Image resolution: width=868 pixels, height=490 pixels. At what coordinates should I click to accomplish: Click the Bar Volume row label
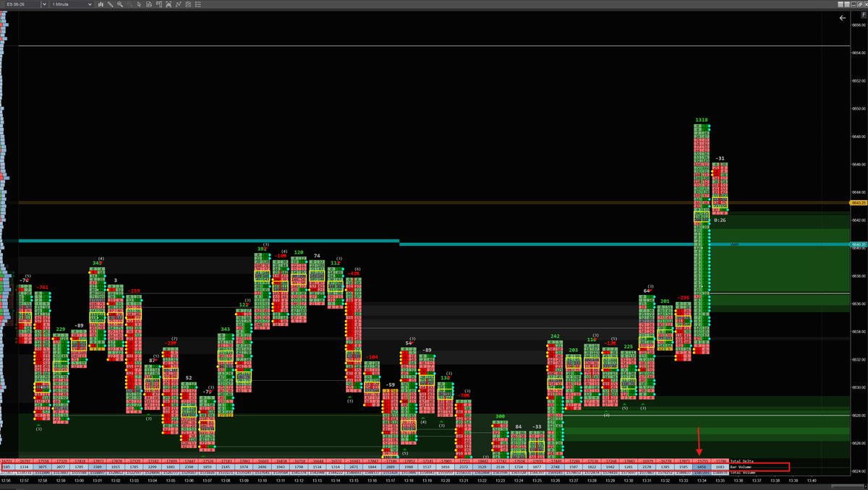click(742, 468)
